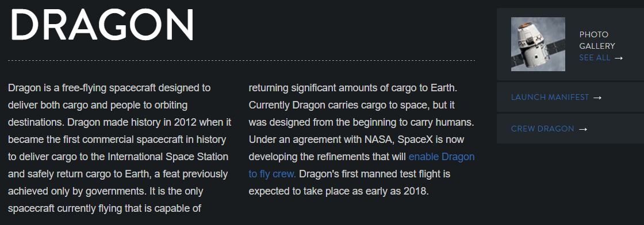Viewport: 644px width, 225px height.
Task: Open the SEE ALL gallery link
Action: pyautogui.click(x=595, y=58)
